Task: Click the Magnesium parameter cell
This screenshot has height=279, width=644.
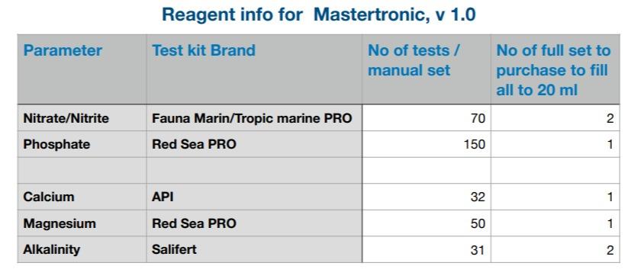Action: click(x=82, y=223)
